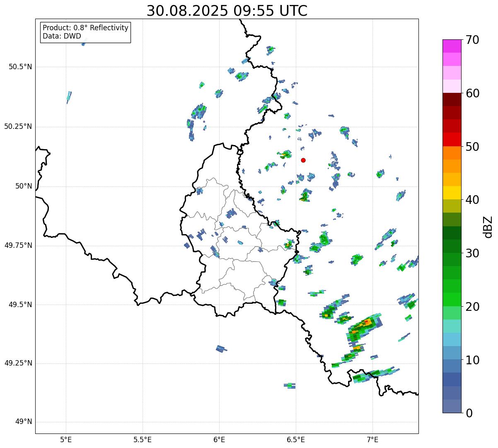
Task: Click the plot title showing 09:55 UTC
Action: (x=227, y=11)
